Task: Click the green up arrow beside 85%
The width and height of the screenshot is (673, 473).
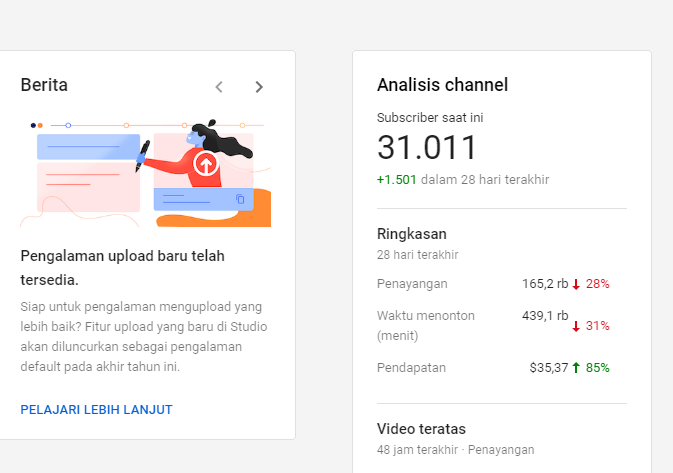Action: pyautogui.click(x=576, y=368)
